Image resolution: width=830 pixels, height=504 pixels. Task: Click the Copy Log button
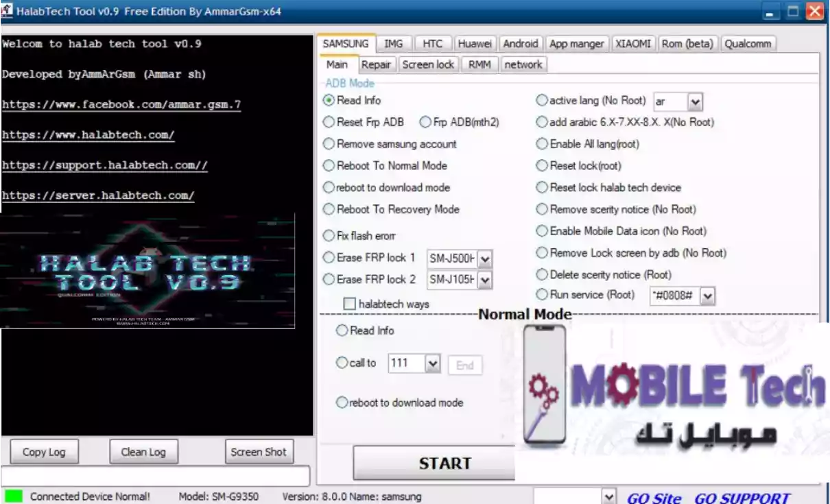click(44, 452)
